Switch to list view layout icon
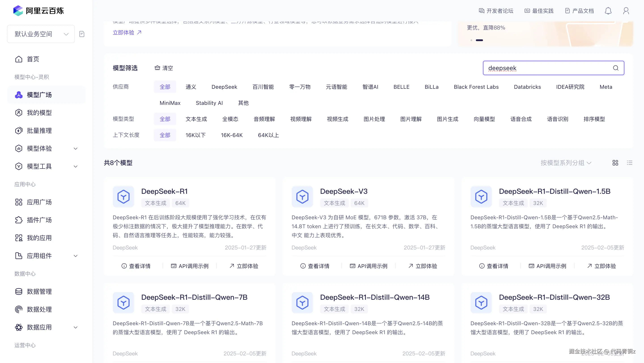 629,163
